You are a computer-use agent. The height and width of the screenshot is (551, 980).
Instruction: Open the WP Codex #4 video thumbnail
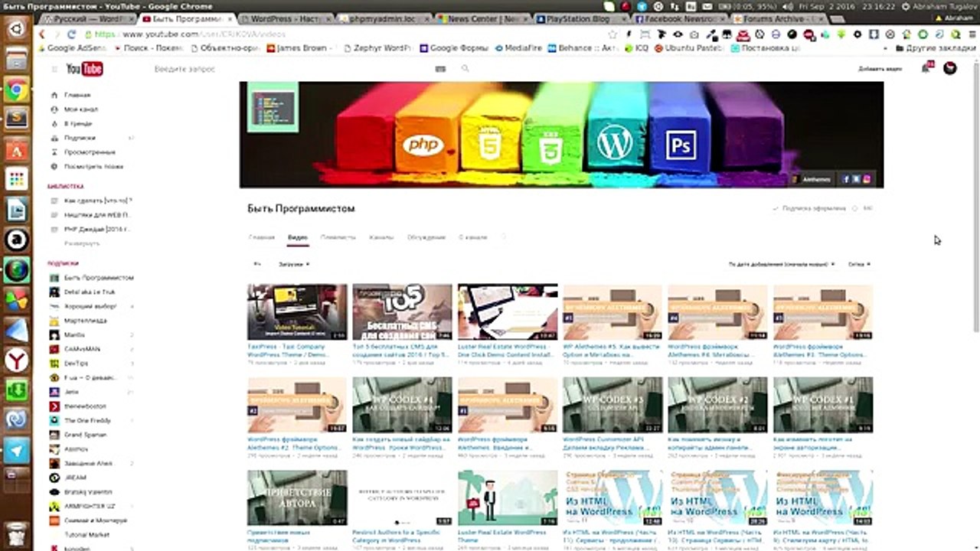pyautogui.click(x=402, y=405)
